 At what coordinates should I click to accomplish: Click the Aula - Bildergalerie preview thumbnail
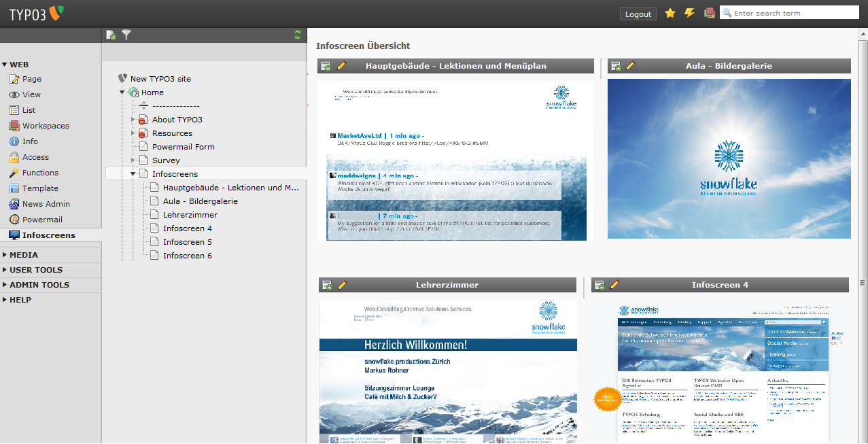(x=729, y=158)
